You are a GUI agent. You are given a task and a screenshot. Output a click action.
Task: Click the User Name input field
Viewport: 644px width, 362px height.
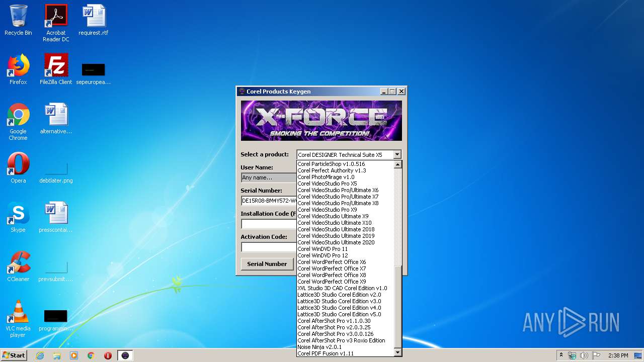tap(269, 177)
